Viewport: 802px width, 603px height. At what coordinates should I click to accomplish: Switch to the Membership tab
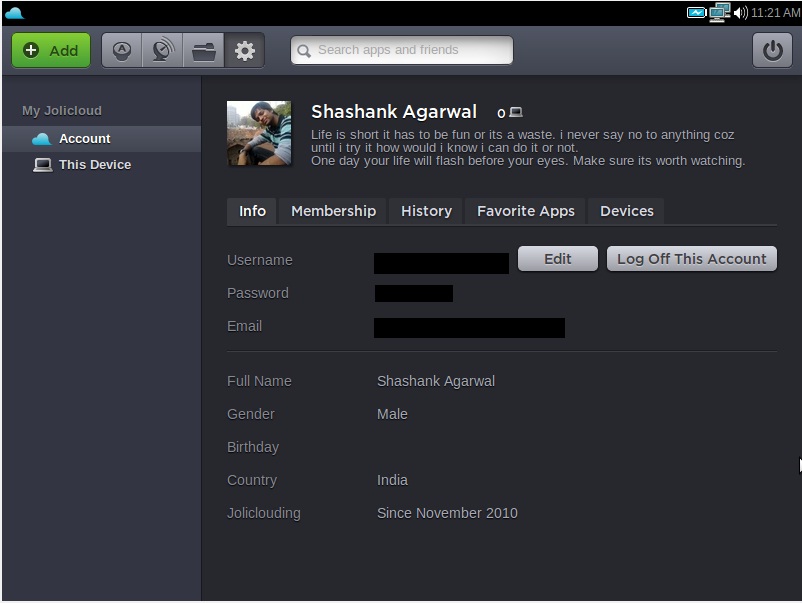click(x=333, y=211)
